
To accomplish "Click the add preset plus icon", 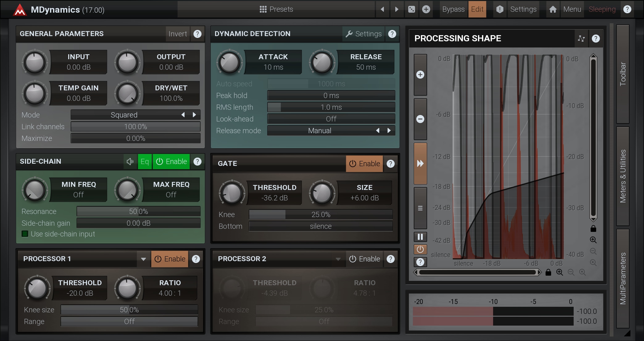I will click(426, 9).
